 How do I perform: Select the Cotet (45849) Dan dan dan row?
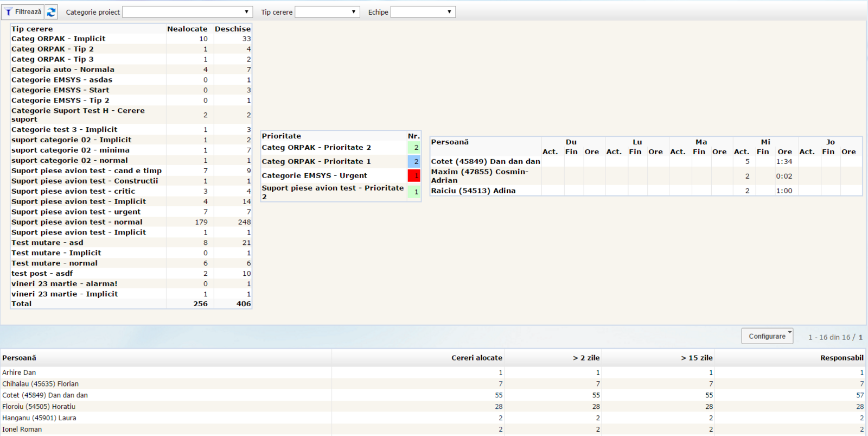[45, 395]
